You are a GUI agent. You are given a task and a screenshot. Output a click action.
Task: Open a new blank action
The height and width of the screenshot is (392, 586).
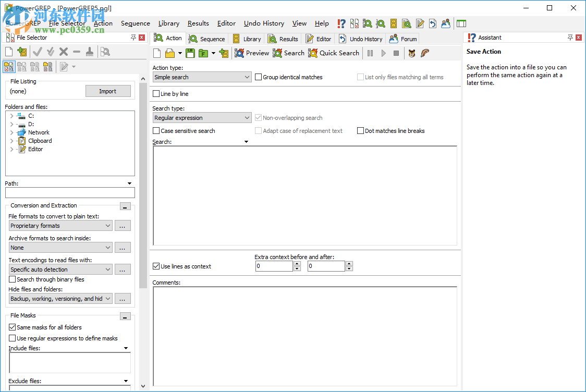point(156,53)
